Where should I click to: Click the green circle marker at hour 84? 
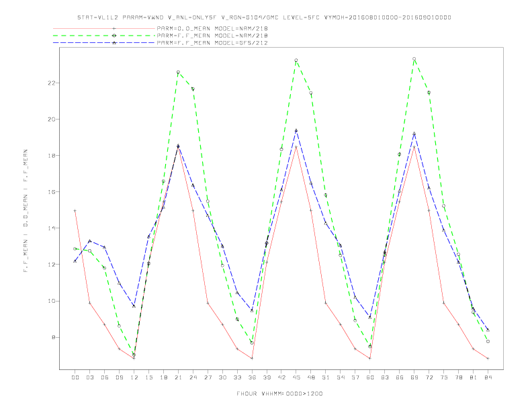tap(488, 341)
